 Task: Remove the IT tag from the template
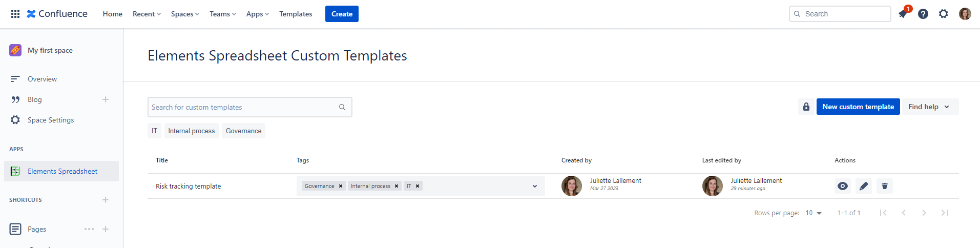click(418, 186)
